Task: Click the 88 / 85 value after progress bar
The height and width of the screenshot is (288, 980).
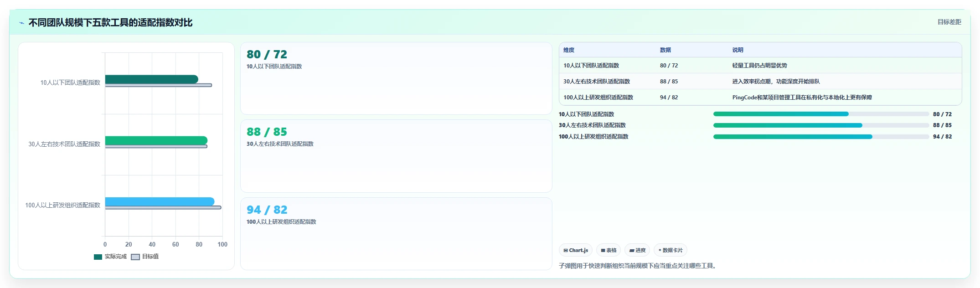Action: pyautogui.click(x=942, y=125)
